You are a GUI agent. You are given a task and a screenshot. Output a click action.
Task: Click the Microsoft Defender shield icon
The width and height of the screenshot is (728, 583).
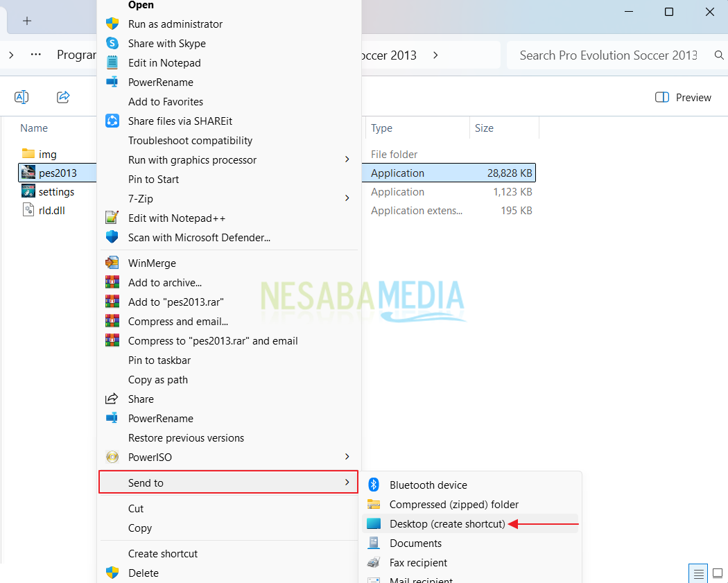pos(112,237)
